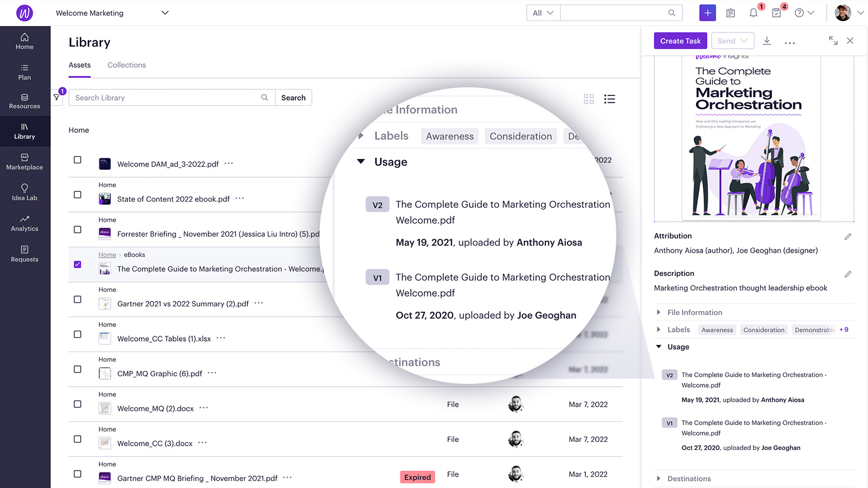Open more options for State of Content 2022 ebook.pdf
Viewport: 868px width, 488px height.
click(x=240, y=198)
